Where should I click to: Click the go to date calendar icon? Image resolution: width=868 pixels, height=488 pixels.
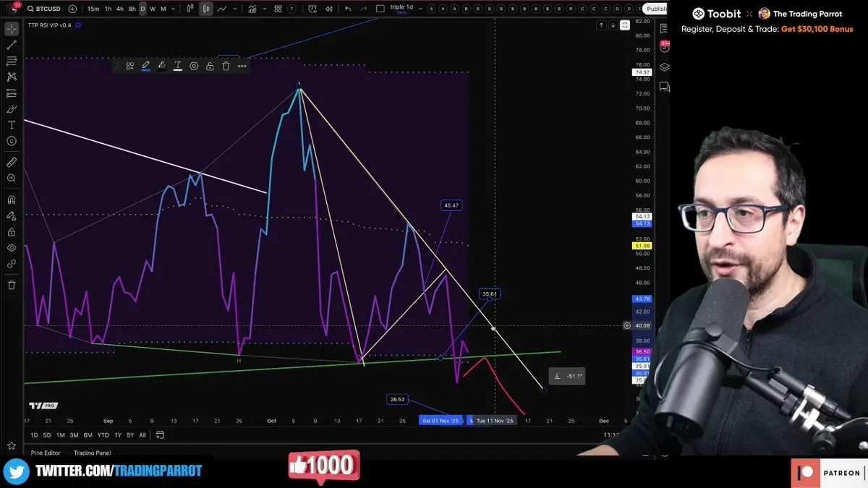(160, 435)
